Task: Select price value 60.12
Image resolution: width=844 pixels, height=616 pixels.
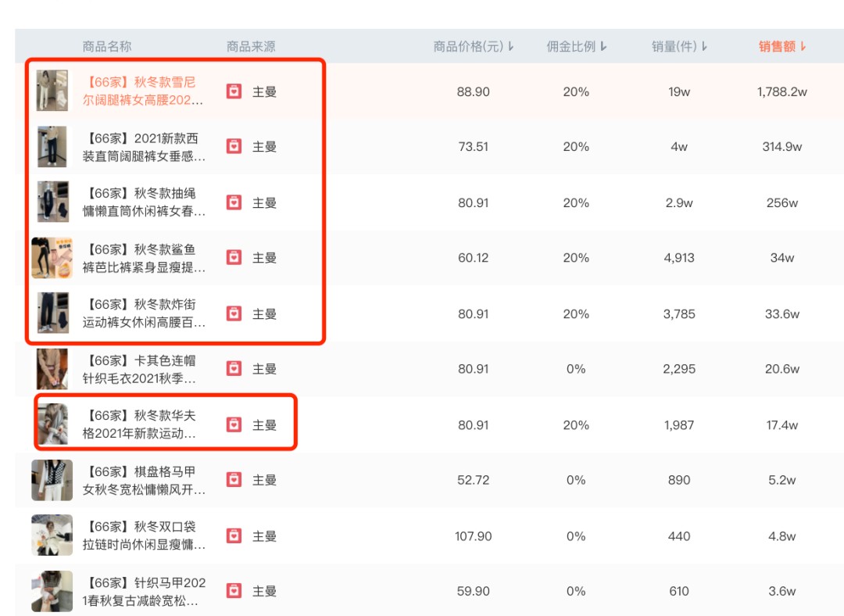Action: [473, 258]
